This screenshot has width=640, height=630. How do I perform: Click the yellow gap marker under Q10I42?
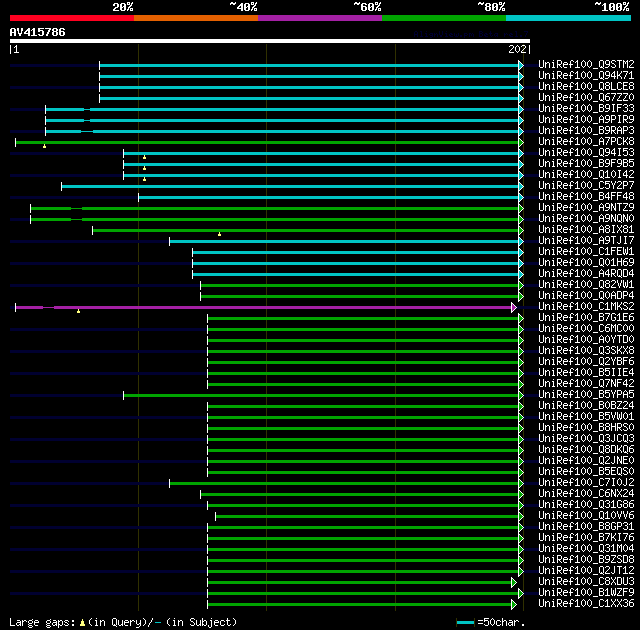point(144,179)
